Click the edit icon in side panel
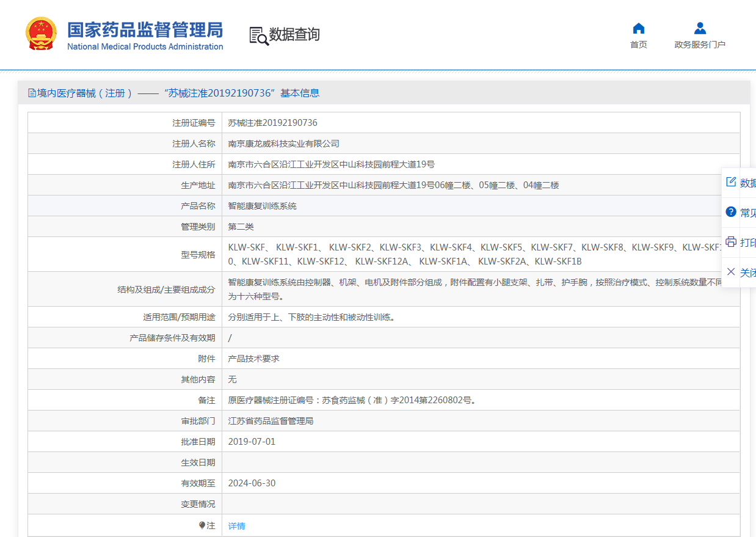The height and width of the screenshot is (537, 756). (x=730, y=182)
